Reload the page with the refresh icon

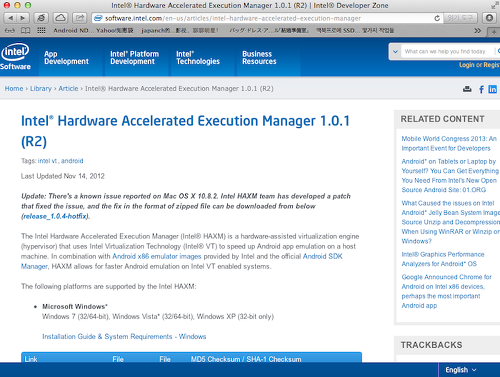pyautogui.click(x=437, y=18)
